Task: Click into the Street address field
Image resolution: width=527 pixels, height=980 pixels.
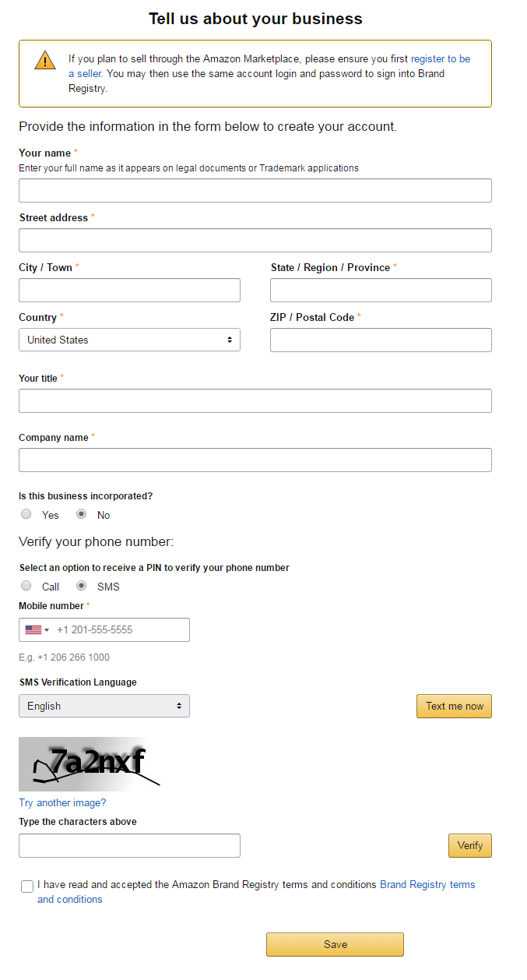Action: (255, 240)
